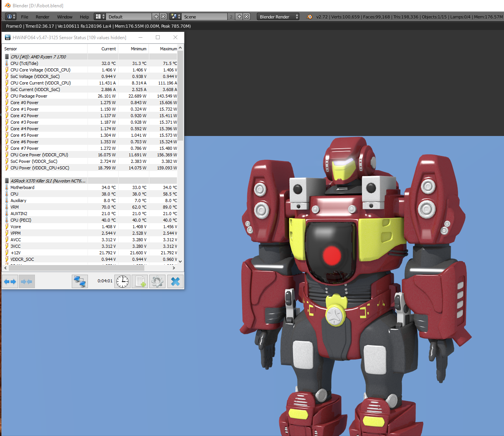Screen dimensions: 504x436
Task: Select the SoC Voltage (VDDCR_SoC) row
Action: coord(90,76)
